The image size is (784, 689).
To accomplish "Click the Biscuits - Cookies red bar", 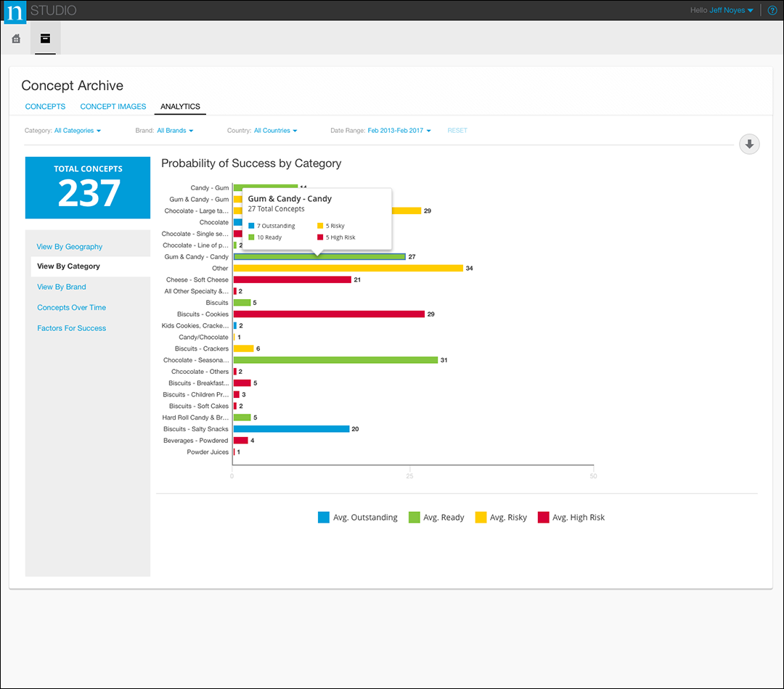I will 329,314.
